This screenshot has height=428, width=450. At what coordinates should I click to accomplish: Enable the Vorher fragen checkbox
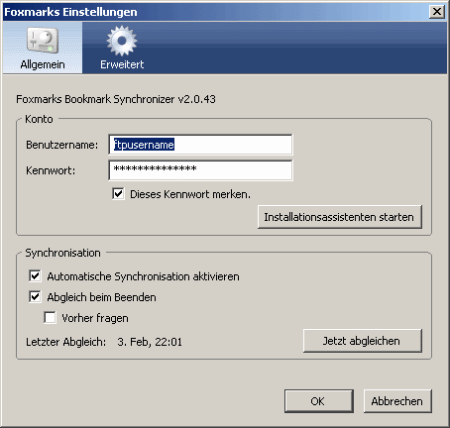(x=50, y=318)
